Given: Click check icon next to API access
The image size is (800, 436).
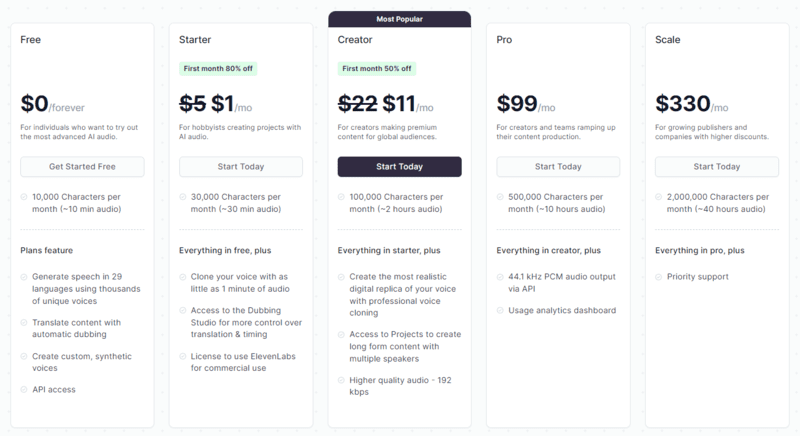Looking at the screenshot, I should pyautogui.click(x=24, y=390).
